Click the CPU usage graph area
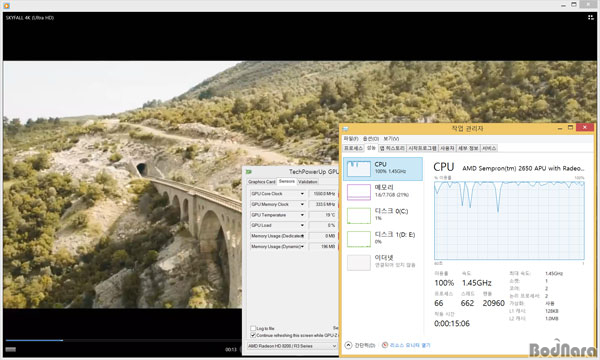The height and width of the screenshot is (360, 600). tap(509, 220)
